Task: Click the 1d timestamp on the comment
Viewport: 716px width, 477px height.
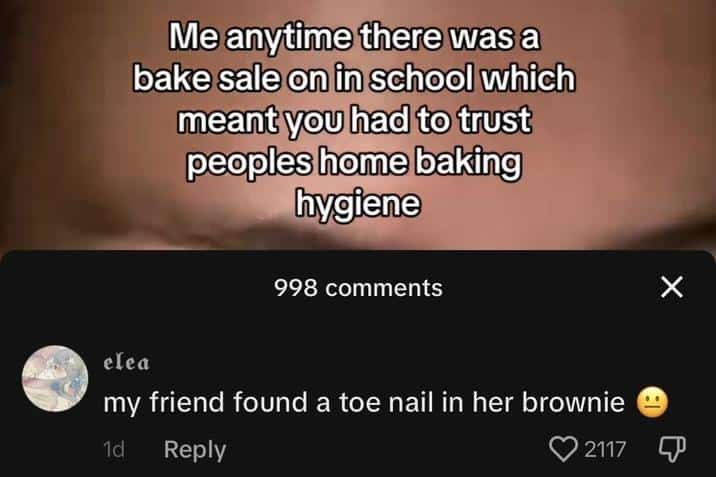Action: click(114, 450)
